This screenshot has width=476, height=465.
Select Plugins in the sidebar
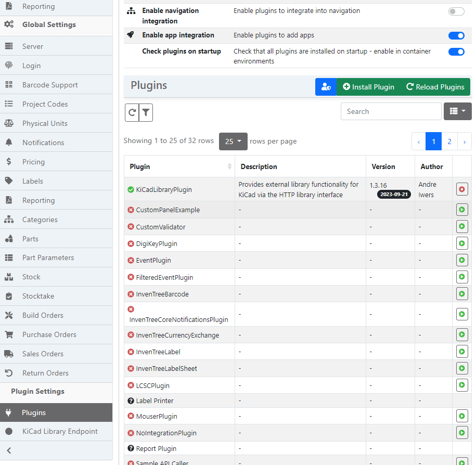click(56, 412)
